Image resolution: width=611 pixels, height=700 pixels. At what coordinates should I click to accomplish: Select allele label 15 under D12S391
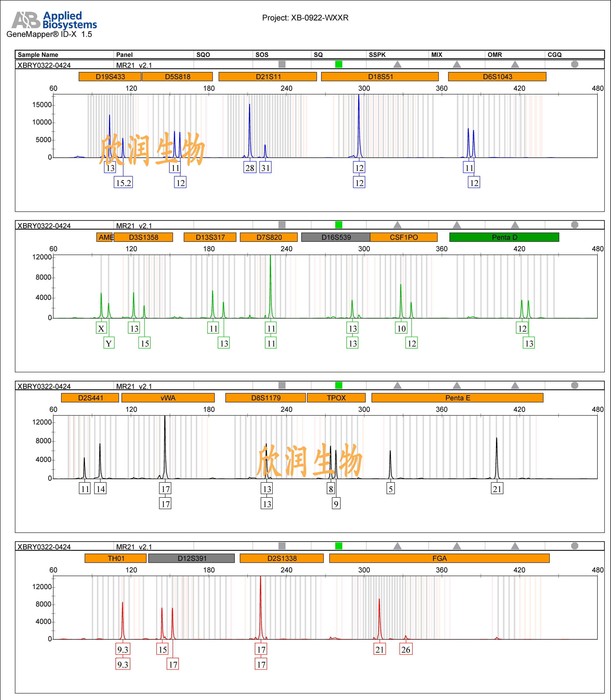click(163, 649)
